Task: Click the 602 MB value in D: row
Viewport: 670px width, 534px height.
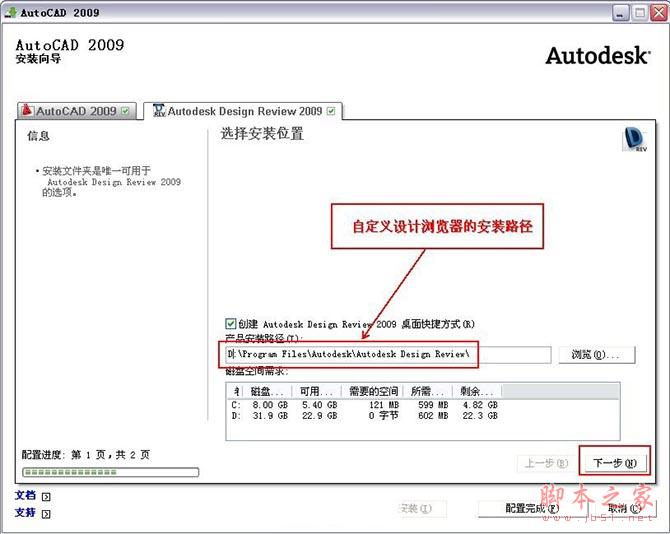Action: click(433, 415)
